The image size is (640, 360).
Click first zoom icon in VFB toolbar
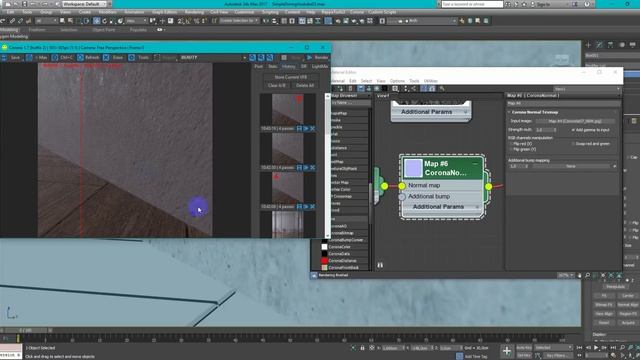(x=252, y=58)
